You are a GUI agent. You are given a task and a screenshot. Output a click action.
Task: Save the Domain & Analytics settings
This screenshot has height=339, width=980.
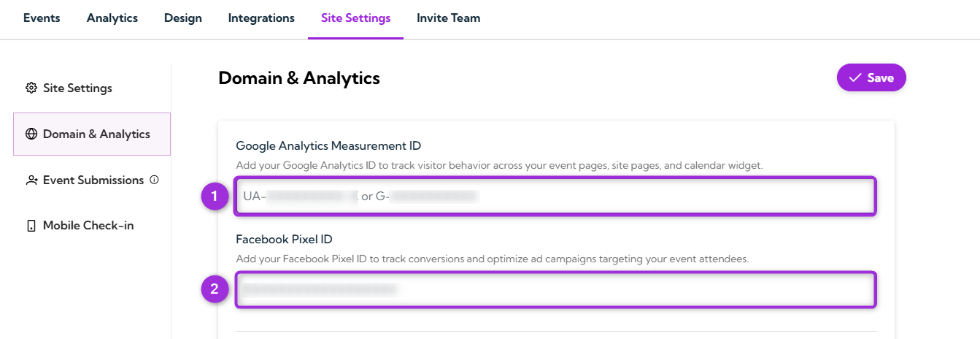click(871, 78)
